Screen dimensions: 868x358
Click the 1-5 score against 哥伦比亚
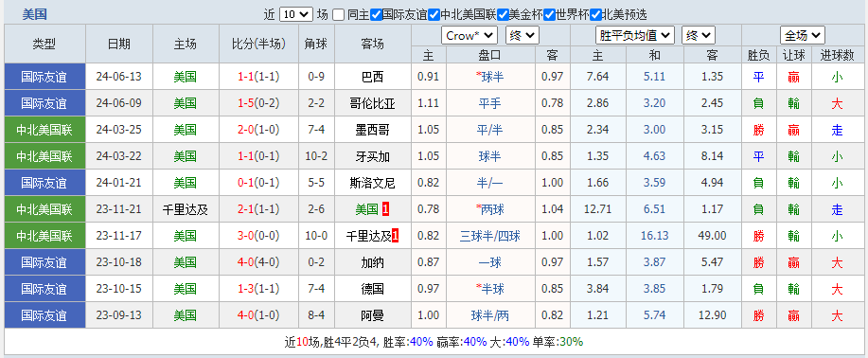pyautogui.click(x=245, y=103)
